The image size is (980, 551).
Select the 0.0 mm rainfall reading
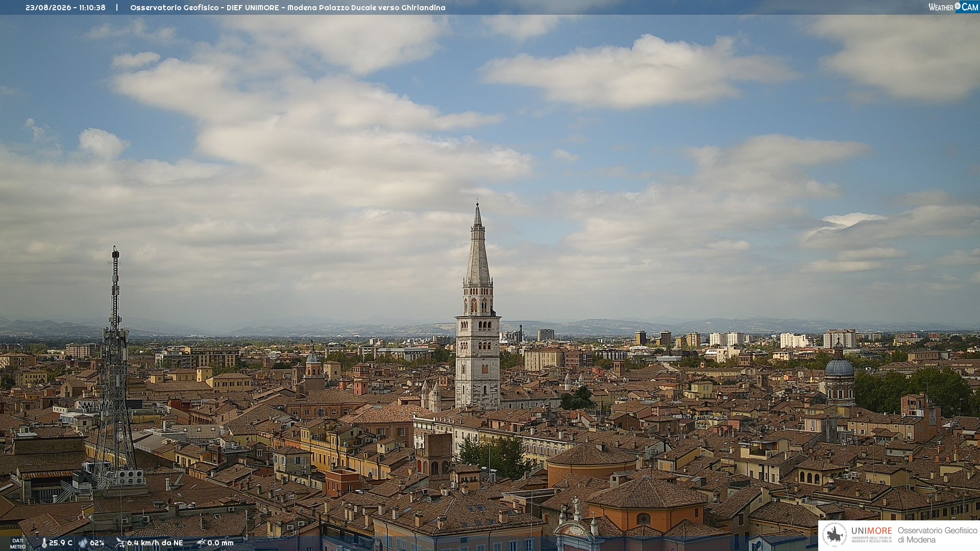[220, 543]
